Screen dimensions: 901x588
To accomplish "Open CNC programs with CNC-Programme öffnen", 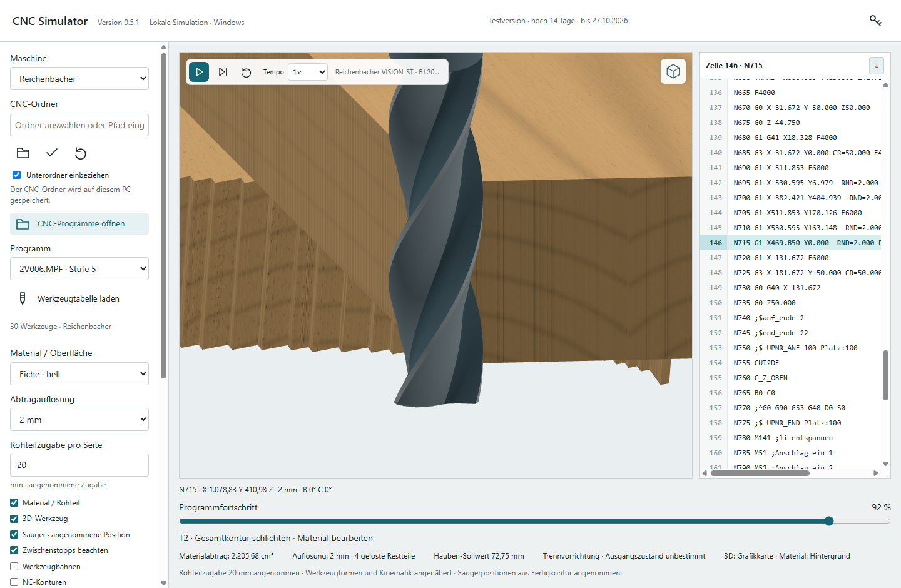I will [x=79, y=224].
